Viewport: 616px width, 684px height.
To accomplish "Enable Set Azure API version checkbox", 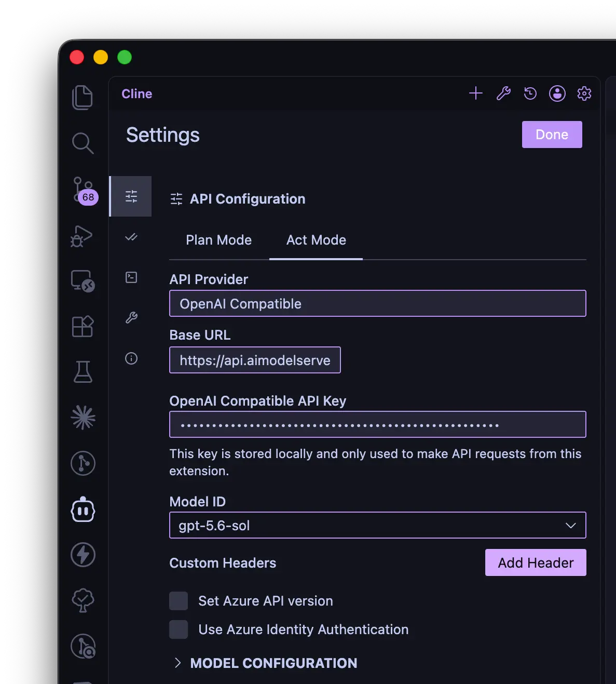I will (x=179, y=601).
